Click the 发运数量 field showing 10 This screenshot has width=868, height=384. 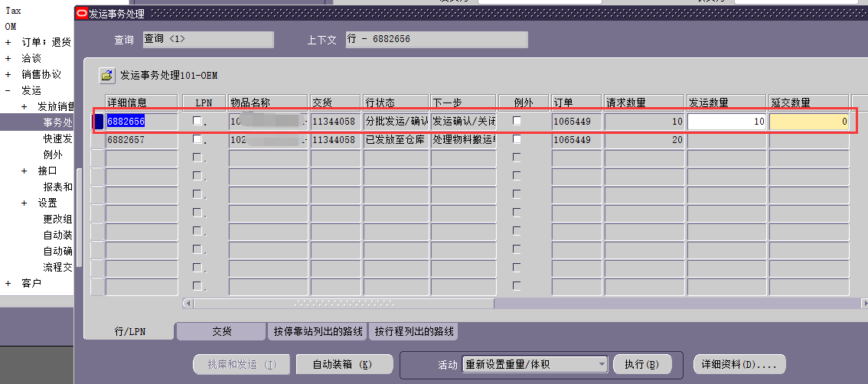[726, 122]
